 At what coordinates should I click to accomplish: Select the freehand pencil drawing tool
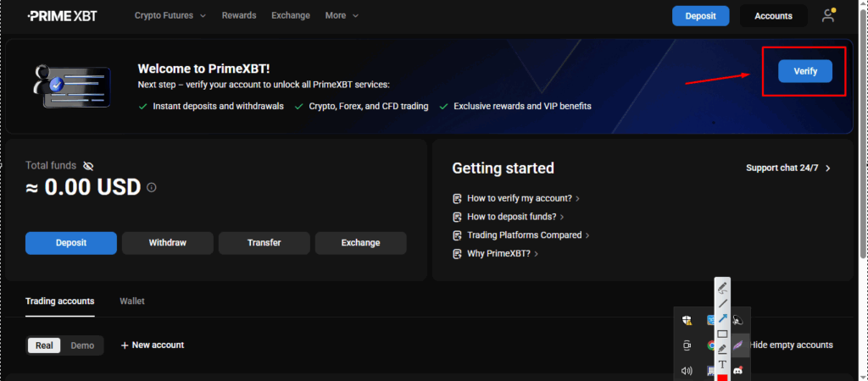[x=722, y=287]
